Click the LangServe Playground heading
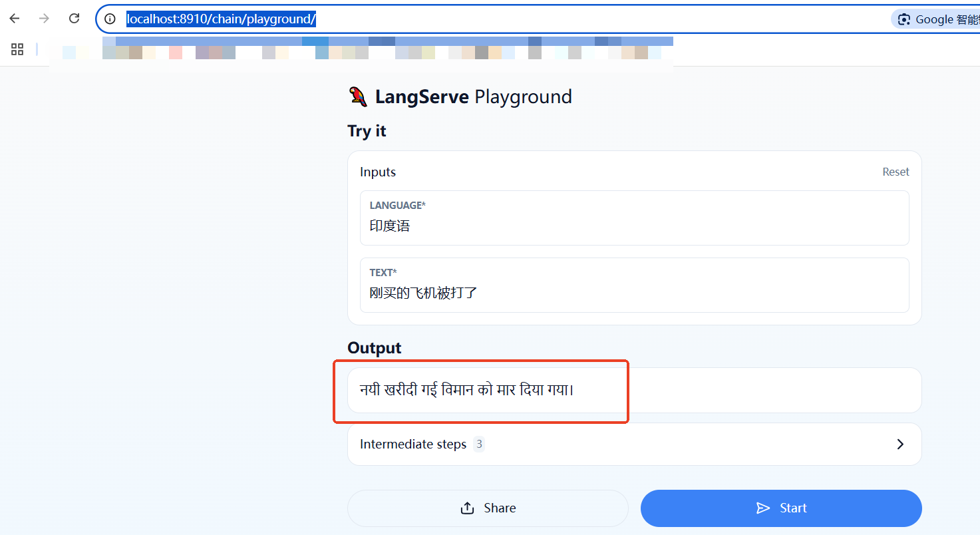This screenshot has height=535, width=980. pos(473,96)
